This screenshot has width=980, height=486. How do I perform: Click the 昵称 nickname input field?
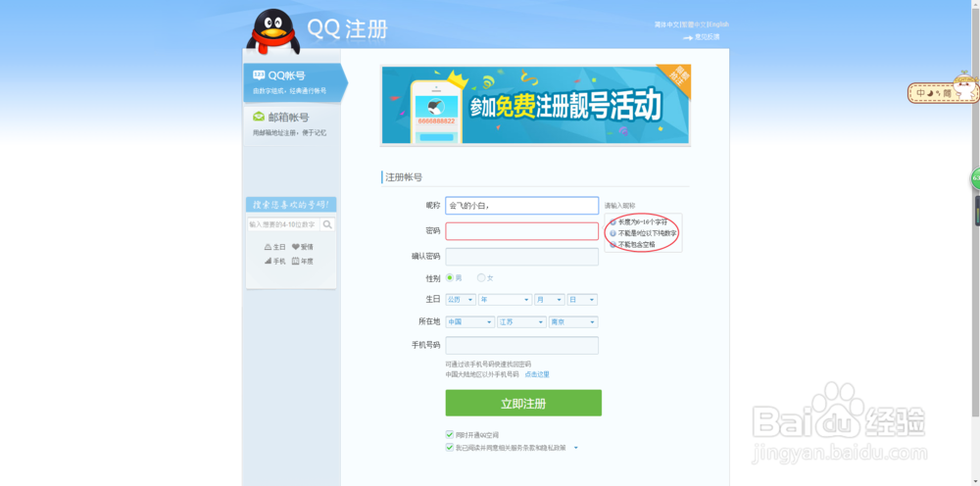tap(522, 206)
